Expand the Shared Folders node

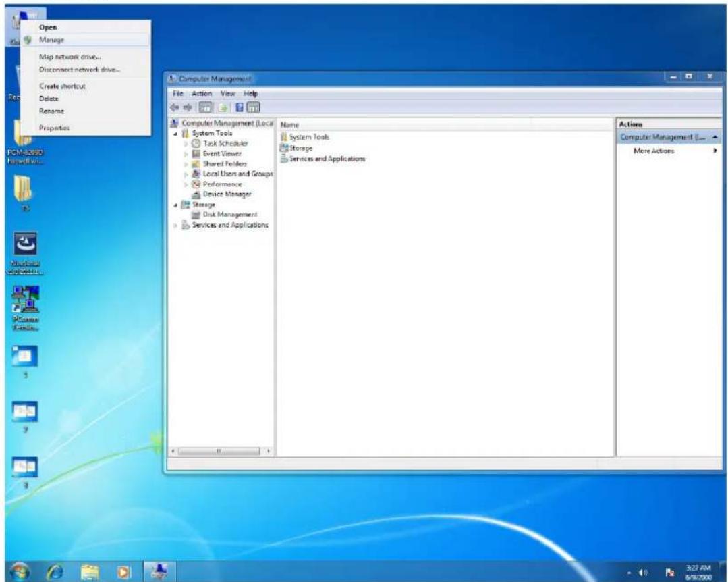(x=186, y=165)
